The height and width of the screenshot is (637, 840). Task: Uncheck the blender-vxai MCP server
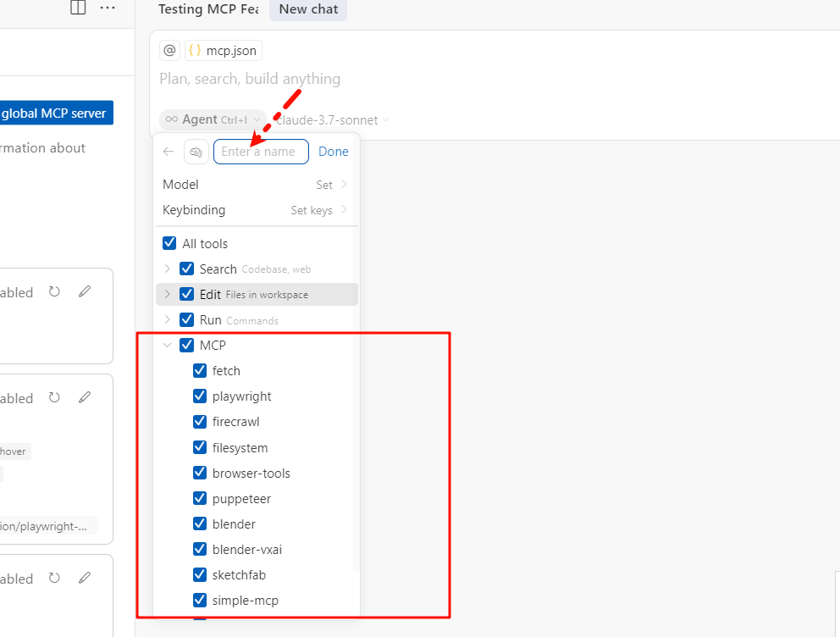(199, 549)
